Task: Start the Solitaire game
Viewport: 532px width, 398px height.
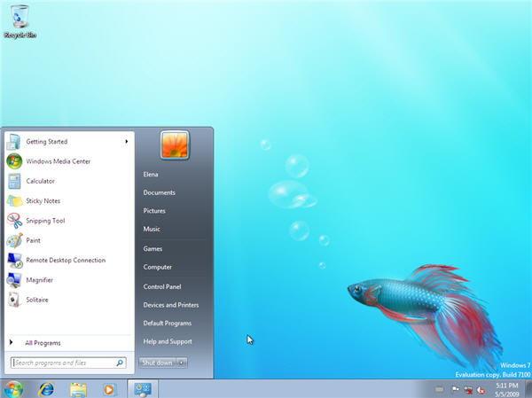Action: 36,300
